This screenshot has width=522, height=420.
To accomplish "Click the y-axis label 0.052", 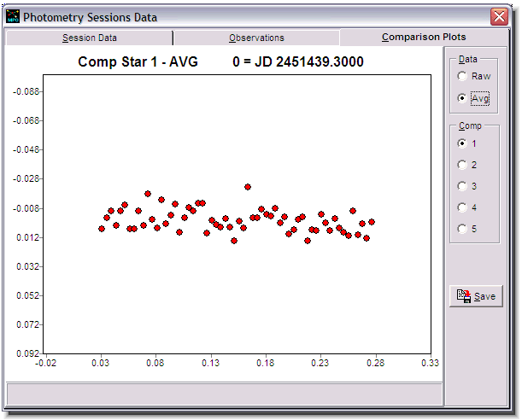I will coord(28,295).
